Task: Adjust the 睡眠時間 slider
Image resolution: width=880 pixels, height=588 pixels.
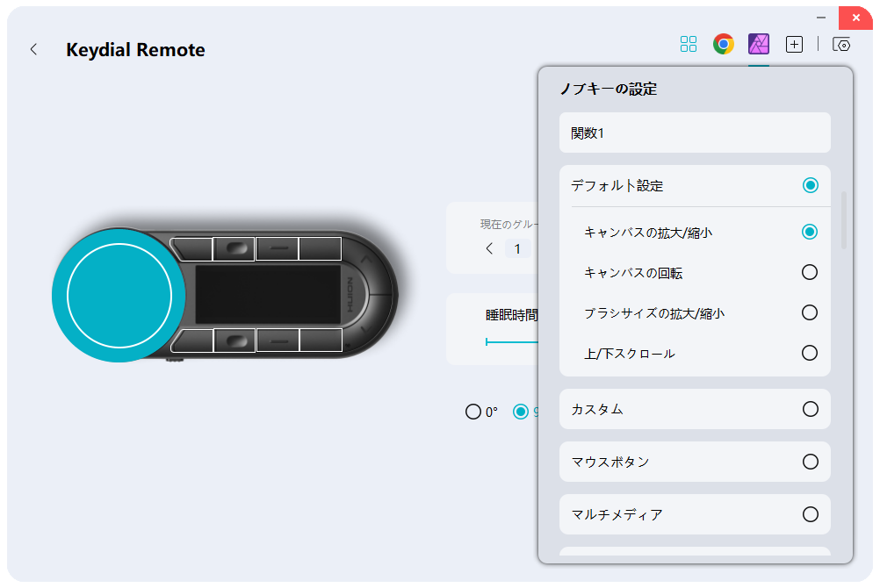Action: [x=512, y=341]
